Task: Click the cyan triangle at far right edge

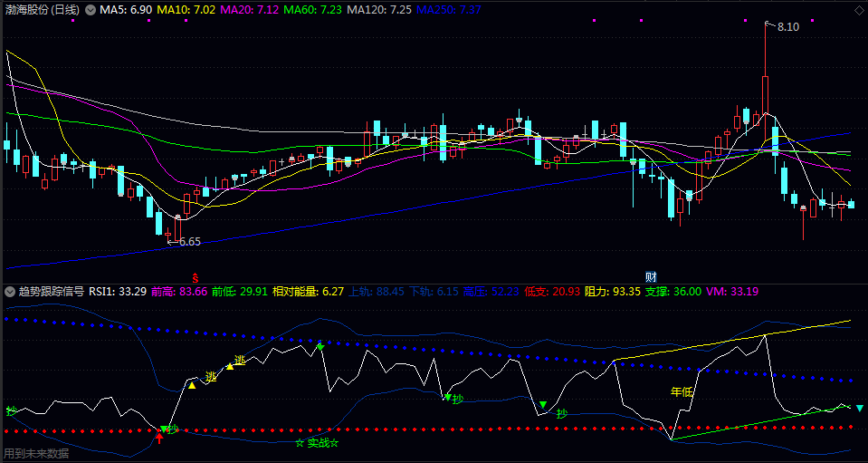Action: 860,409
